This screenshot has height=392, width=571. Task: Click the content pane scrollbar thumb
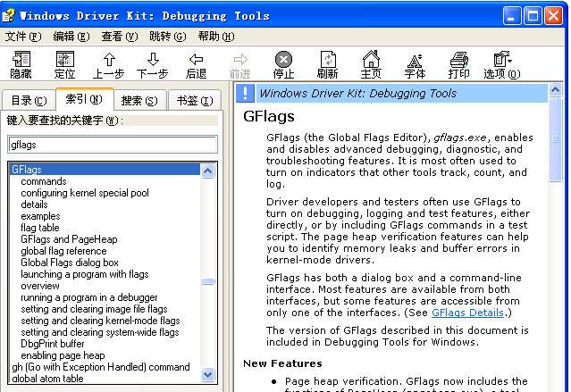pos(555,139)
